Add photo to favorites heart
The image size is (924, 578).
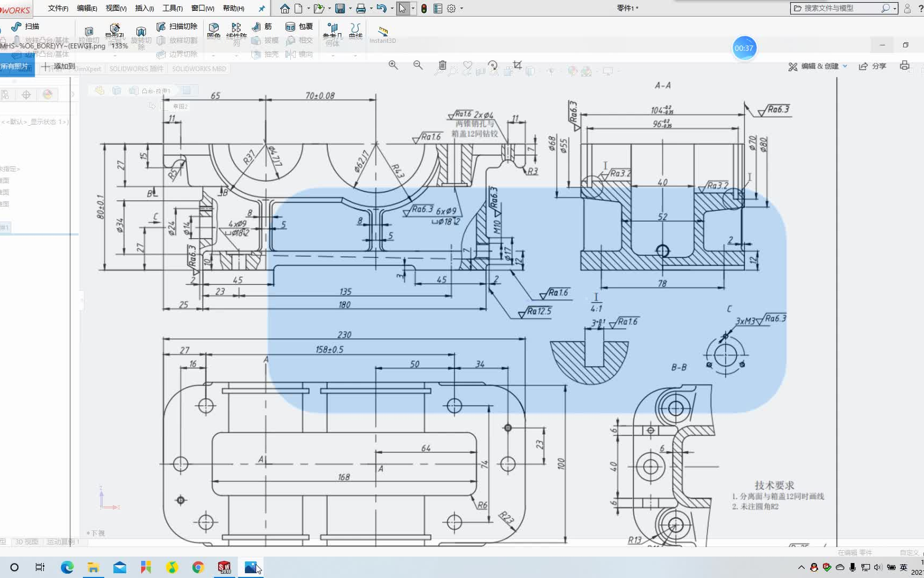(468, 65)
